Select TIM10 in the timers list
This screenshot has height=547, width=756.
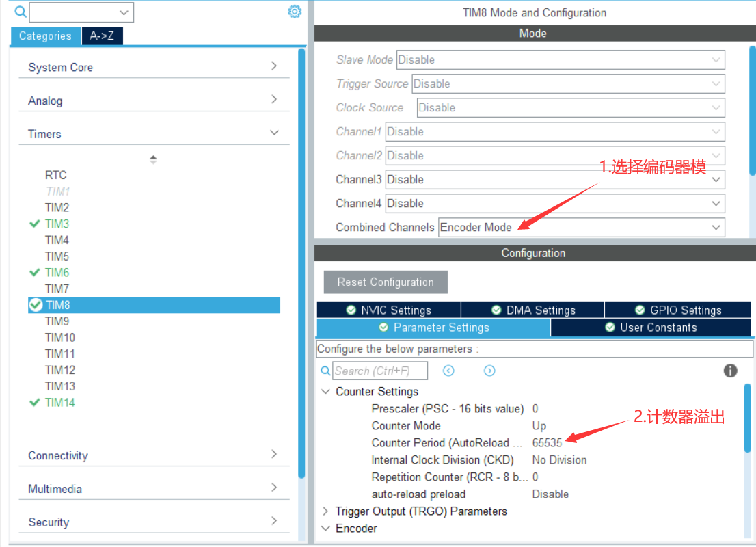click(59, 338)
